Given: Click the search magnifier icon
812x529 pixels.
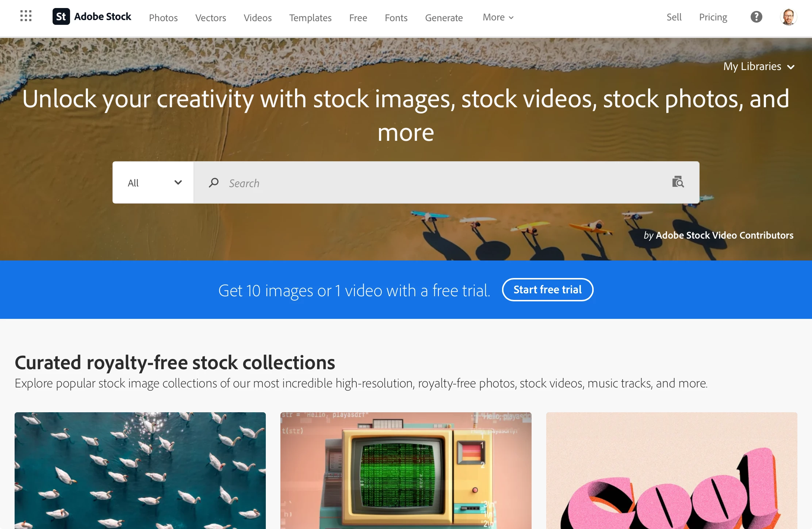Looking at the screenshot, I should (214, 182).
